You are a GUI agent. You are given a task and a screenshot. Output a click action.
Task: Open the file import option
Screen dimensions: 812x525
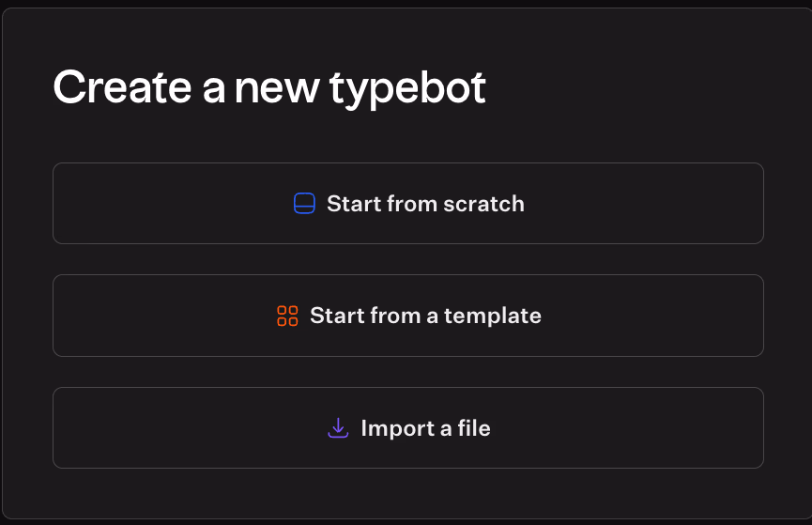tap(407, 428)
